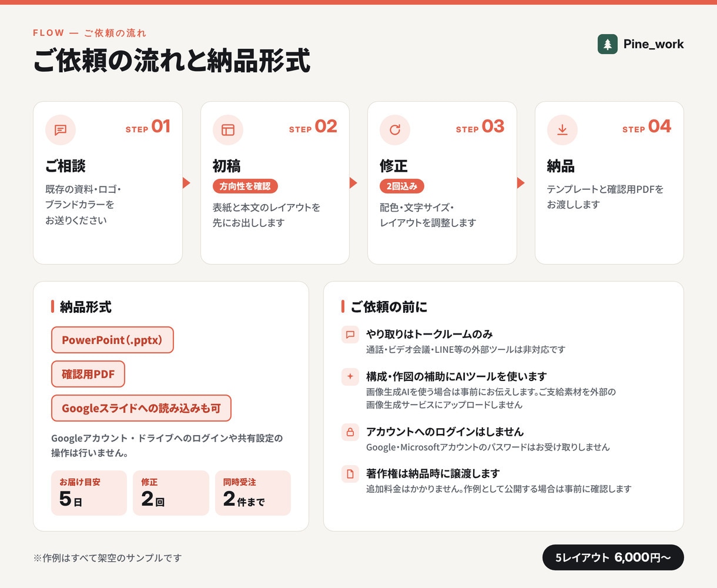This screenshot has width=717, height=588.
Task: Click the 2回込み badge
Action: pos(402,186)
